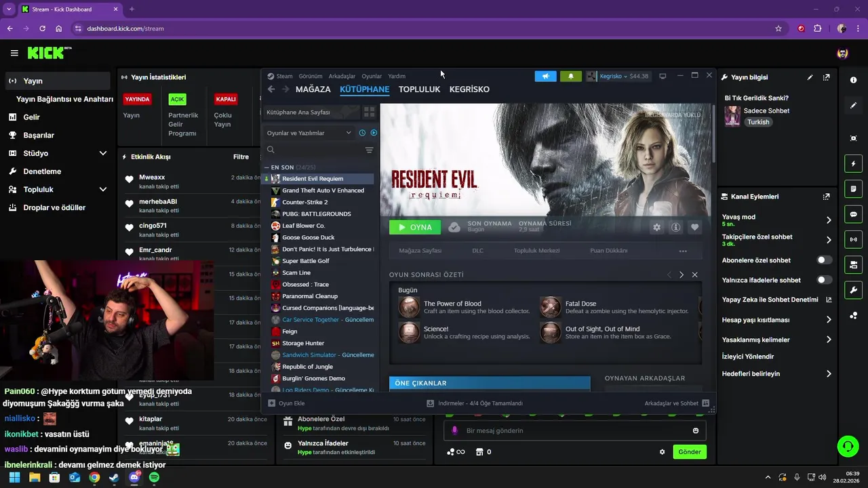Show game info icon beside gear
Viewport: 868px width, 488px height.
click(675, 228)
